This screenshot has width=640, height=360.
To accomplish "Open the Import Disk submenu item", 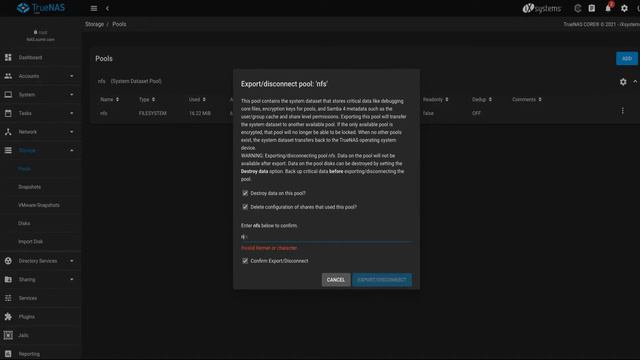I will coord(30,242).
